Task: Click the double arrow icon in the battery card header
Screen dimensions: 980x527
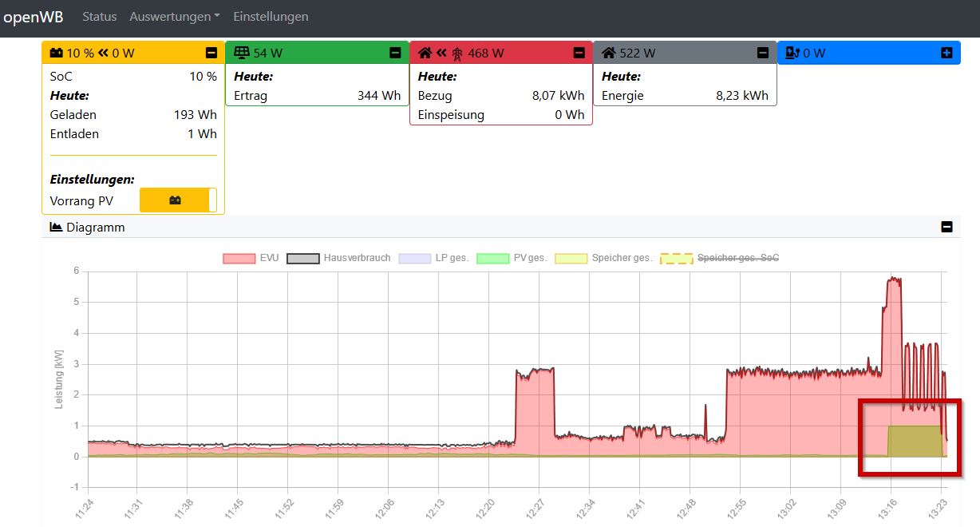Action: [x=103, y=53]
